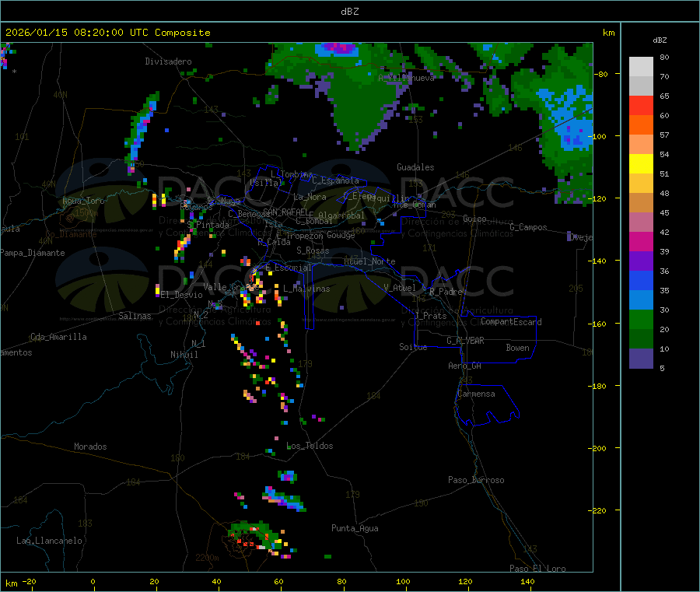Click the Morados label

click(90, 447)
